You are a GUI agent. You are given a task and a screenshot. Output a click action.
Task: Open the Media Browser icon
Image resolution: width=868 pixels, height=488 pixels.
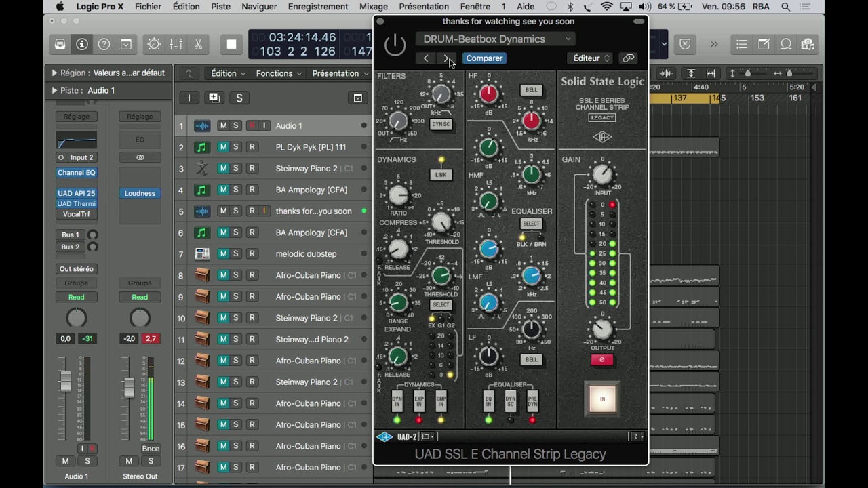807,44
